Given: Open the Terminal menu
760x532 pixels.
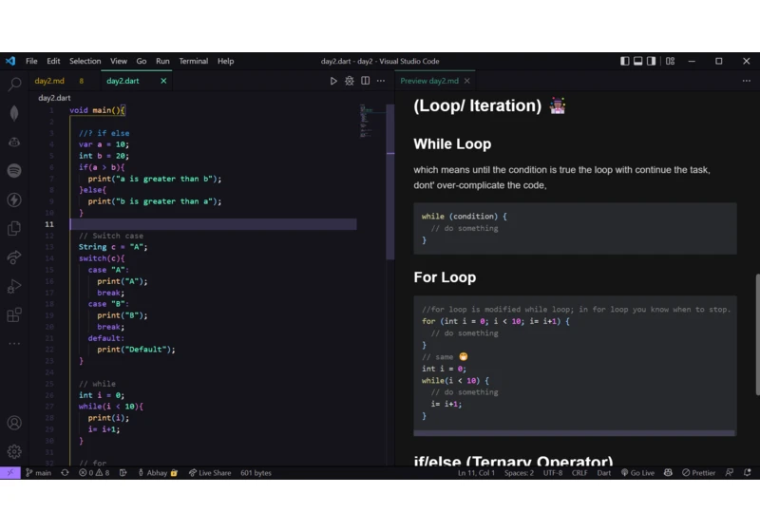Looking at the screenshot, I should click(194, 61).
